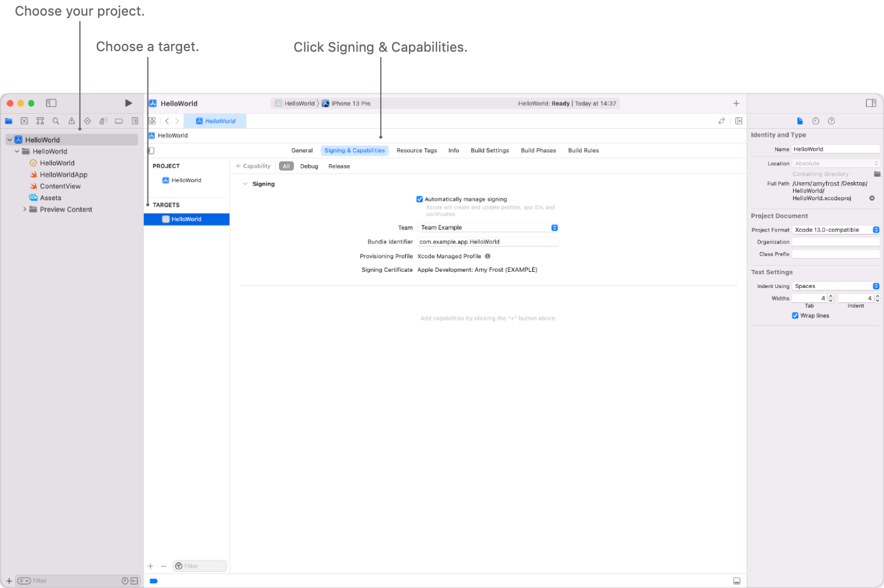Open the Symbol navigator icon
884x588 pixels.
point(40,121)
